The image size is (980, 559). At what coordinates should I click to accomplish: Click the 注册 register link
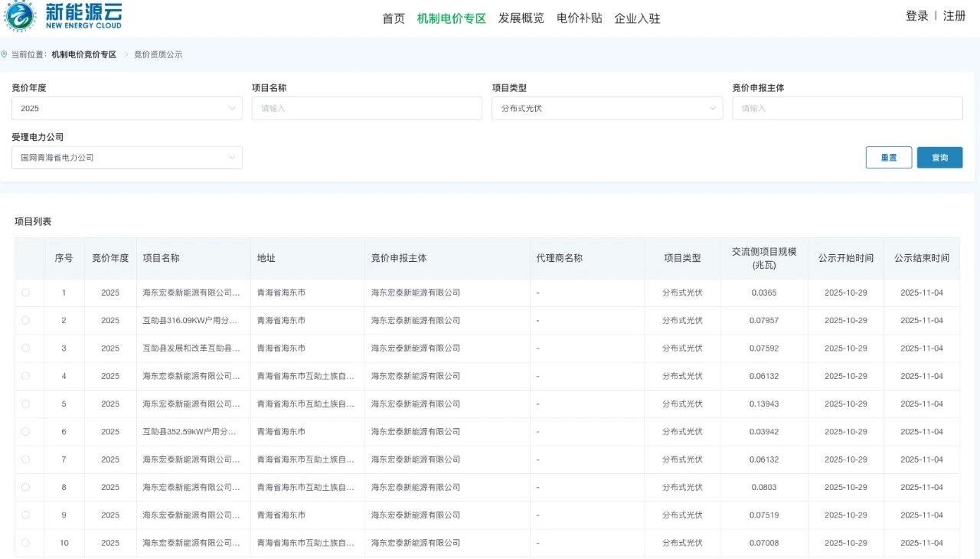click(955, 15)
